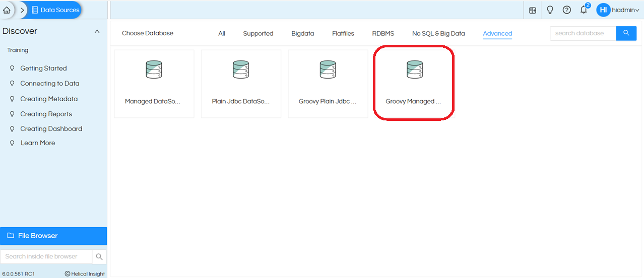Collapse the Discover section chevron

coord(97,32)
